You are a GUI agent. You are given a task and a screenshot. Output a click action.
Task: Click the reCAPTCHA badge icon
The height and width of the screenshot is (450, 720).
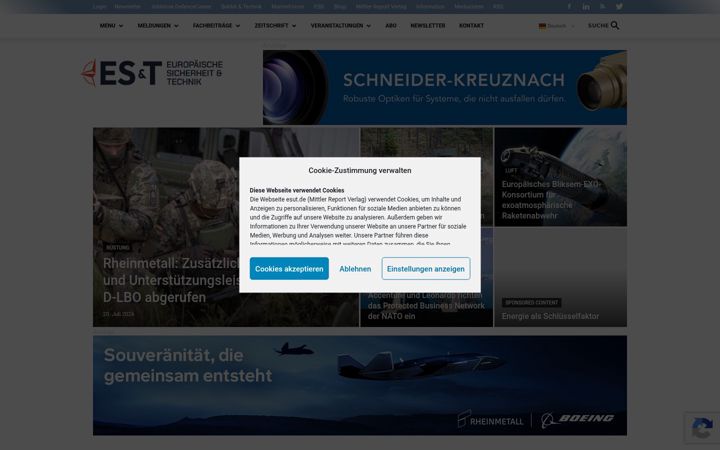pyautogui.click(x=702, y=428)
